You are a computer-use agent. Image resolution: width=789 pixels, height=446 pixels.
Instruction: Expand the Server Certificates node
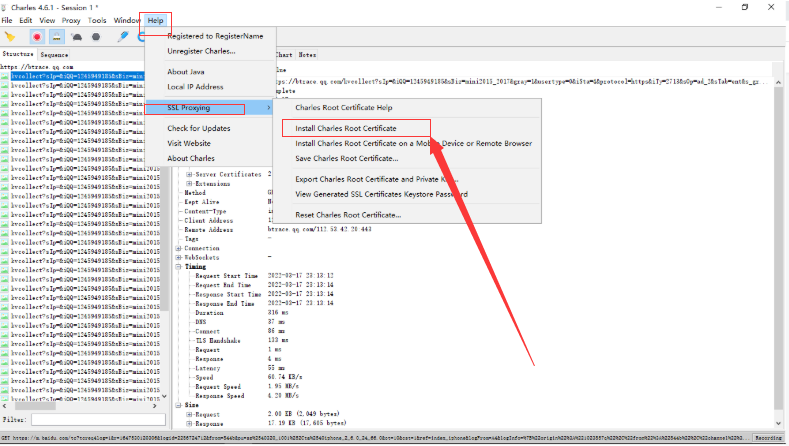[x=189, y=175]
